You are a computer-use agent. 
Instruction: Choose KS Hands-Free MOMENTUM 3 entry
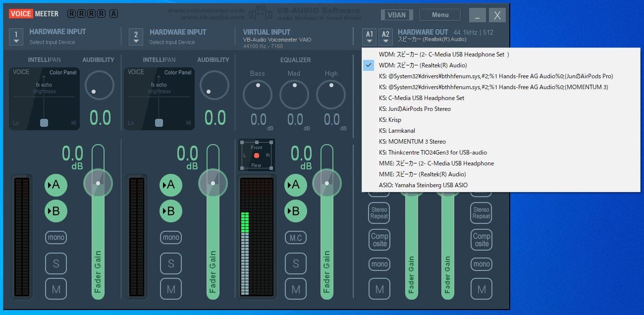pos(501,87)
